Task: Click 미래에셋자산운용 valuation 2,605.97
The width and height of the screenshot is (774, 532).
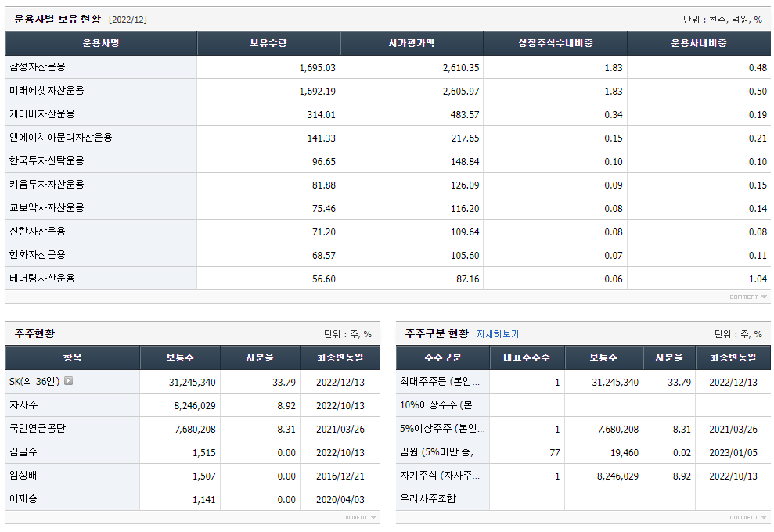Action: (x=460, y=92)
